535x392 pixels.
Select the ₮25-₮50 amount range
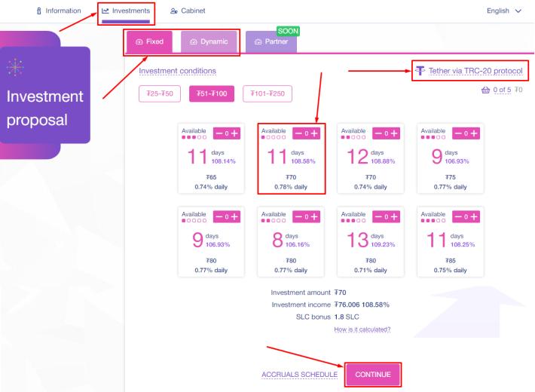[160, 93]
